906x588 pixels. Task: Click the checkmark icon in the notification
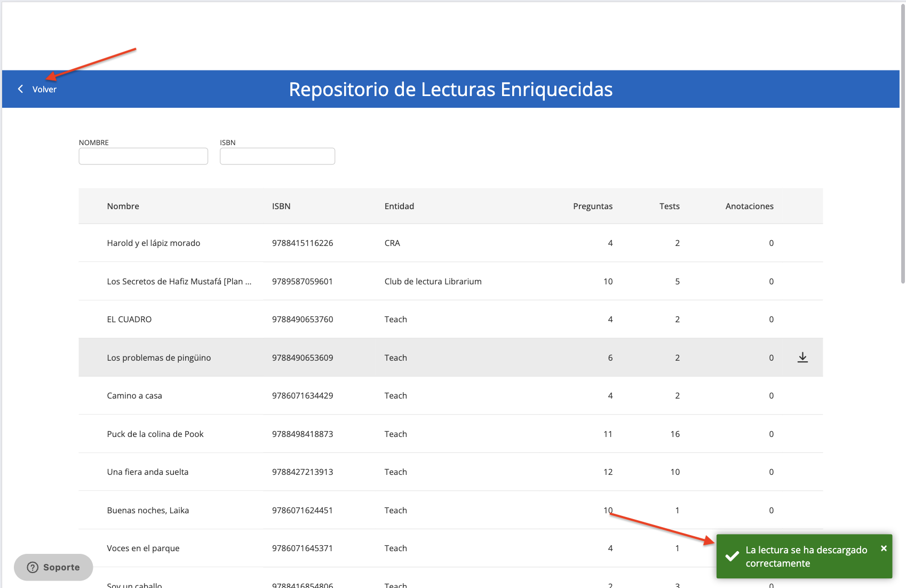732,557
